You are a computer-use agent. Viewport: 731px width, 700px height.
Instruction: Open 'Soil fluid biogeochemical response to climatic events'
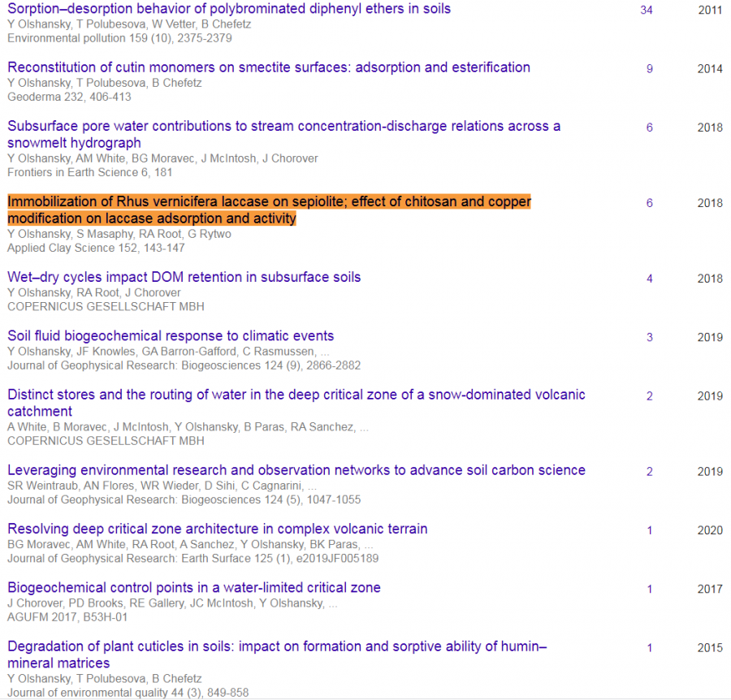click(x=171, y=336)
